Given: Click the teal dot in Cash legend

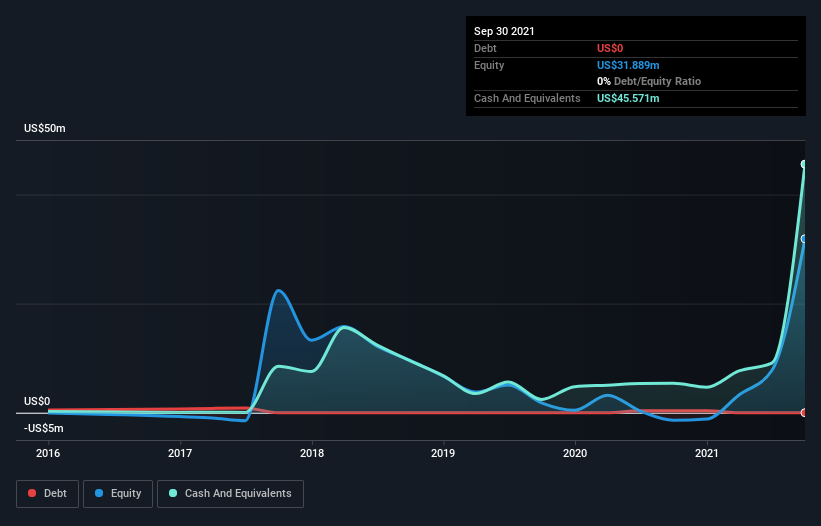Looking at the screenshot, I should (x=173, y=493).
